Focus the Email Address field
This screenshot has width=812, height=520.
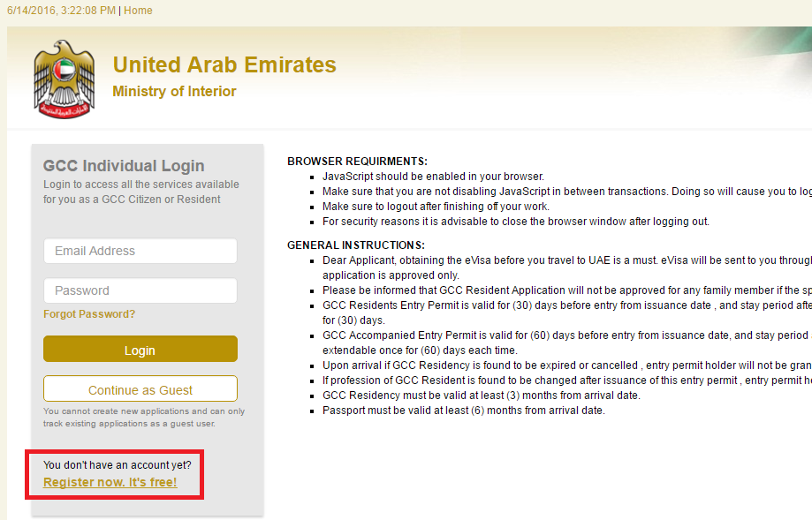(140, 251)
